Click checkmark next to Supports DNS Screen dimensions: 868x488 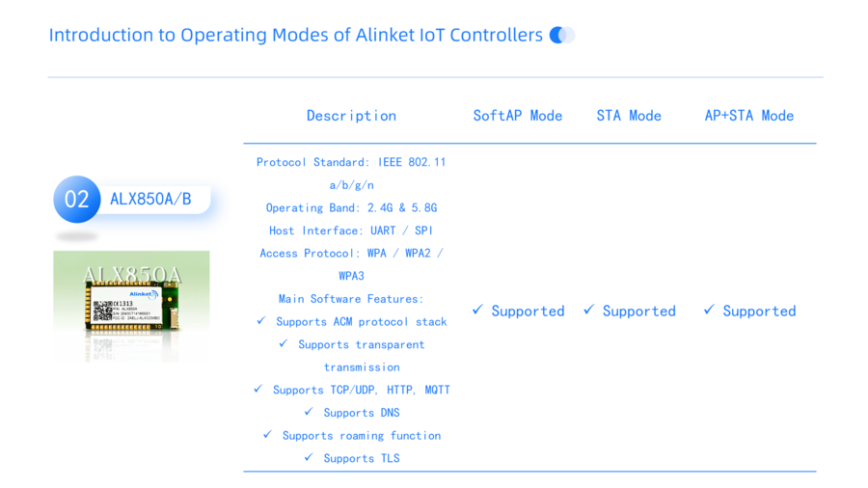[309, 412]
